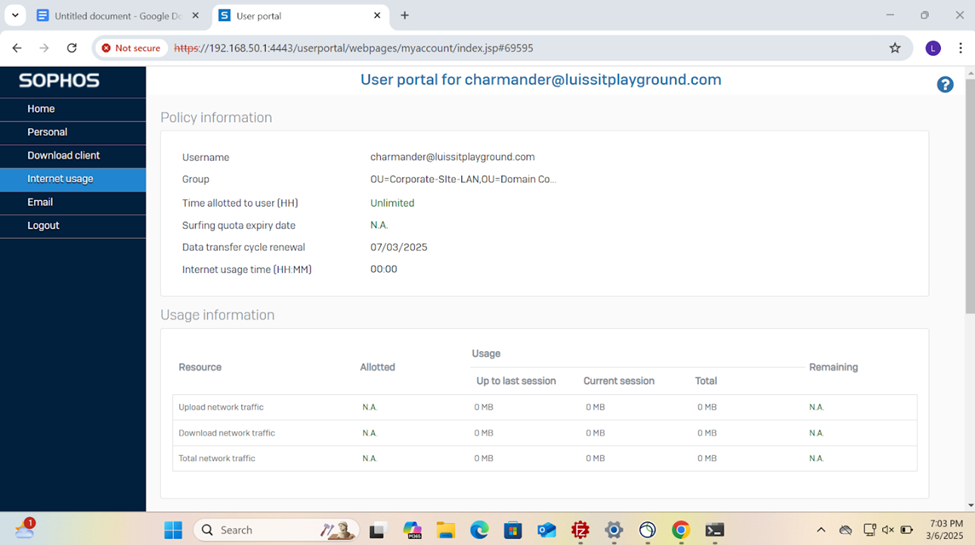Open the tab search dropdown arrow
The height and width of the screenshot is (545, 975).
(x=15, y=16)
